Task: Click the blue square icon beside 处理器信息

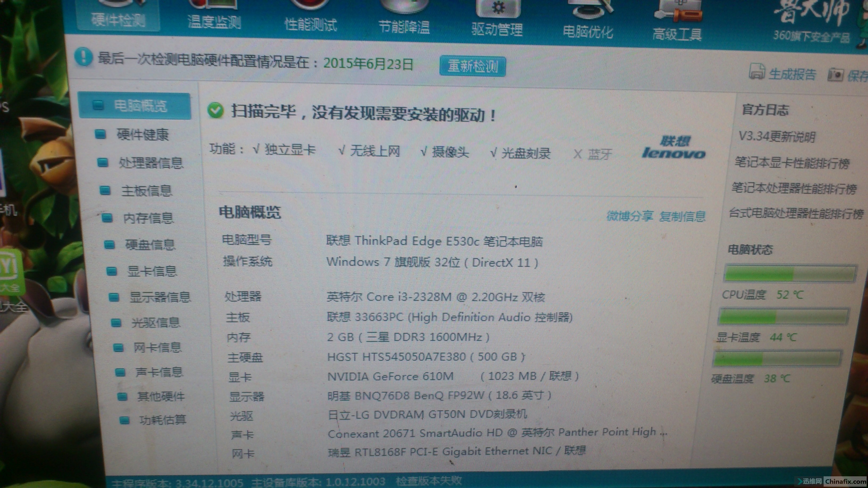Action: [103, 163]
